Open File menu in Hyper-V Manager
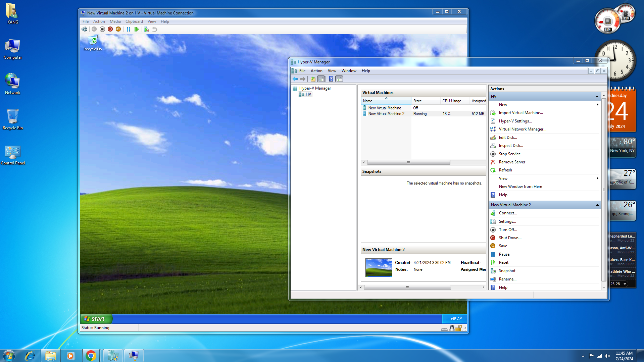This screenshot has height=362, width=644. pyautogui.click(x=302, y=71)
